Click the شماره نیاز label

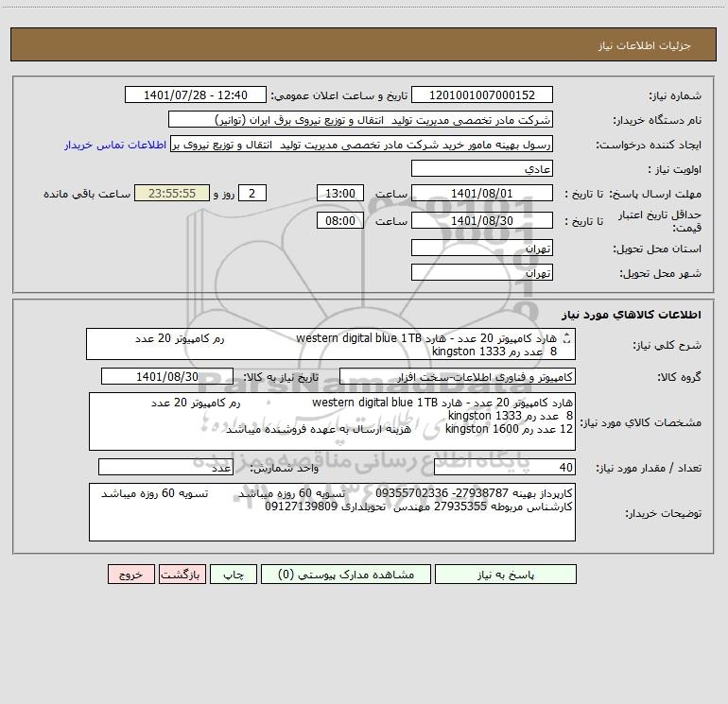point(675,96)
